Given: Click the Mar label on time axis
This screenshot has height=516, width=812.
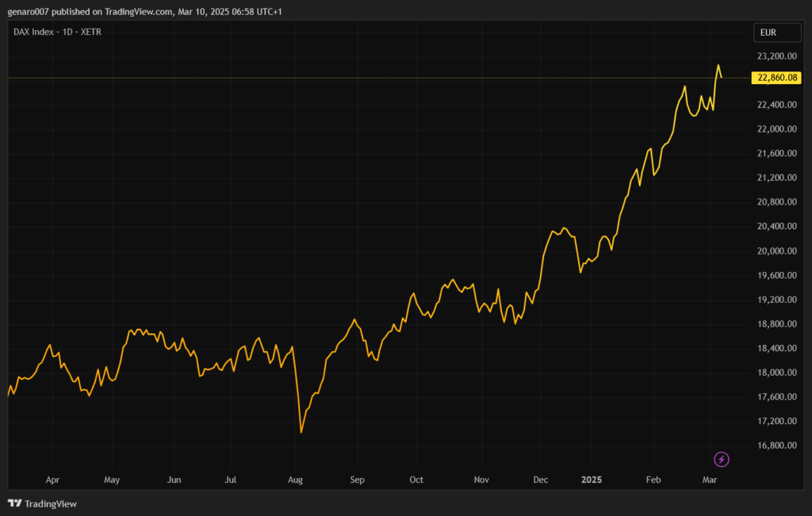Looking at the screenshot, I should click(710, 480).
